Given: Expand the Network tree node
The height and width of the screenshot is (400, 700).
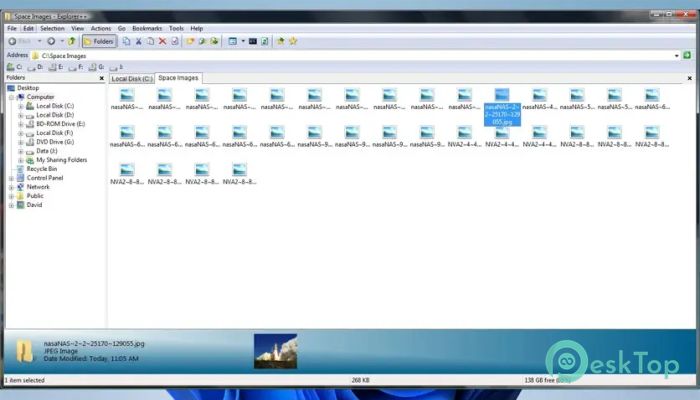Looking at the screenshot, I should 12,187.
